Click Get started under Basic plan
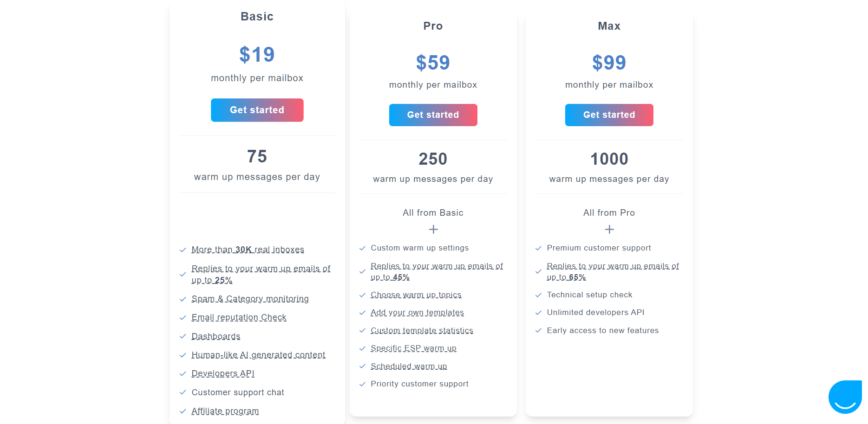The width and height of the screenshot is (868, 424). [x=257, y=110]
